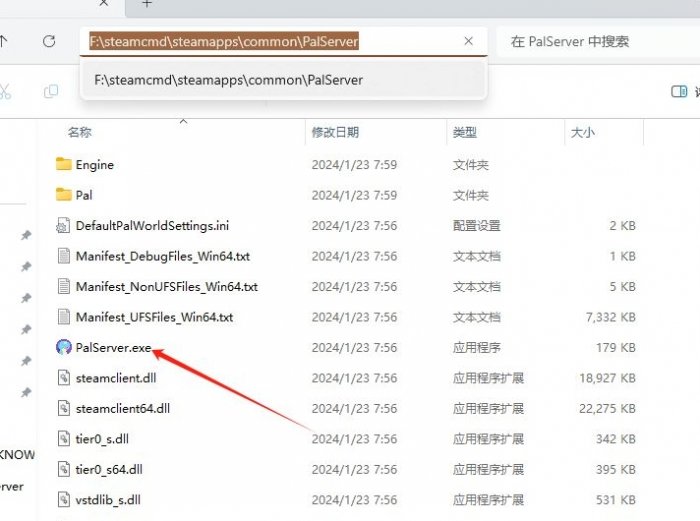This screenshot has width=700, height=521.
Task: Toggle sort direction chevron above the name column
Action: click(183, 121)
